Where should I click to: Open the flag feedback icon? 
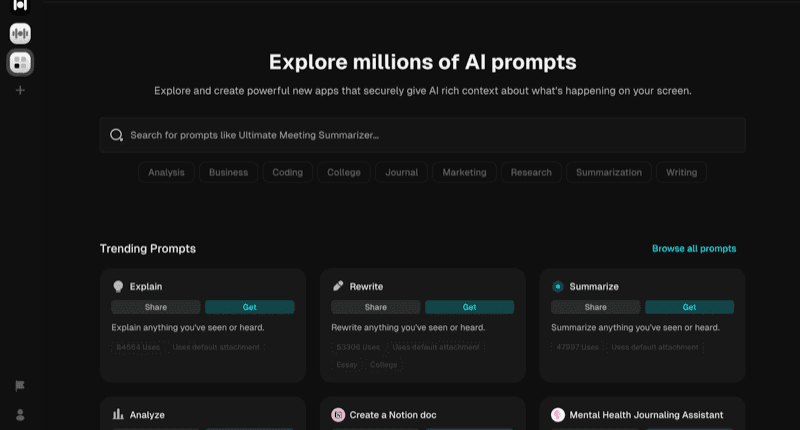coord(20,386)
